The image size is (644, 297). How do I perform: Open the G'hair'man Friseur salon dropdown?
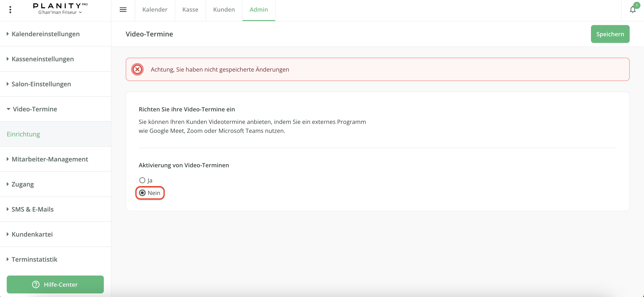click(x=60, y=13)
